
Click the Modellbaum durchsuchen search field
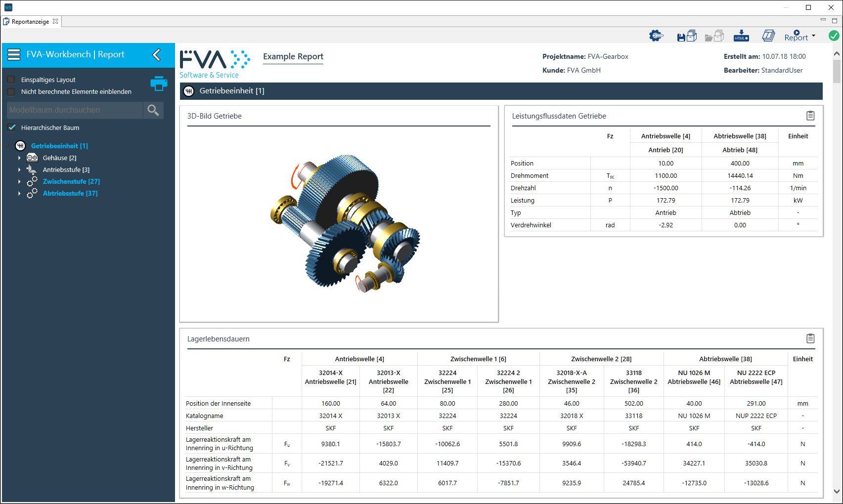click(x=75, y=110)
